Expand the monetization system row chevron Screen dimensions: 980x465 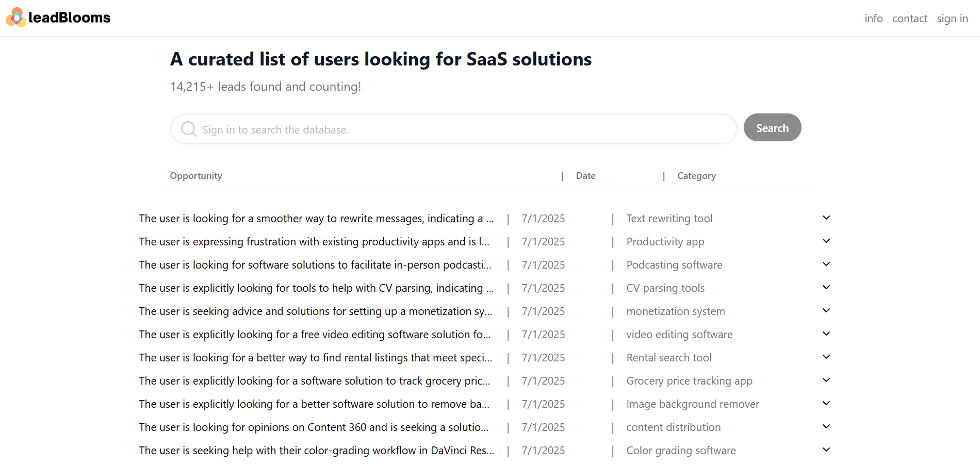(x=826, y=310)
